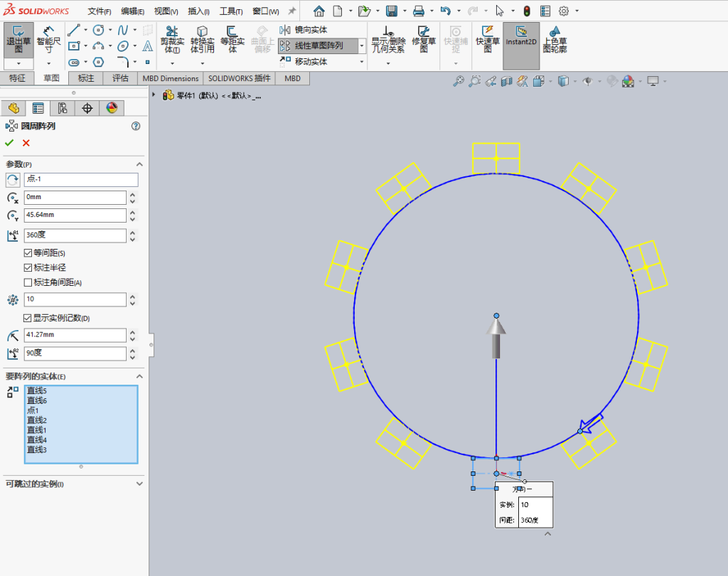Select the Text (A) sketch tool
The image size is (728, 576).
pos(148,46)
